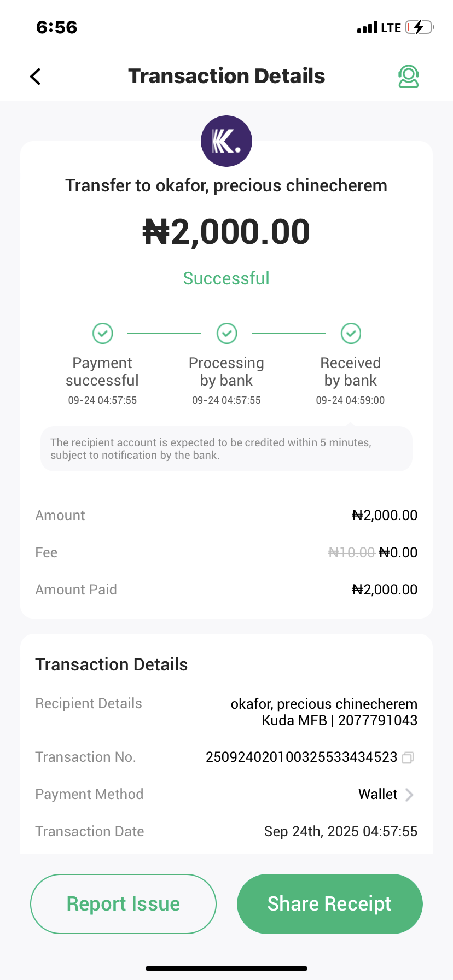Open customer support headset icon
The image size is (453, 980).
coord(408,77)
